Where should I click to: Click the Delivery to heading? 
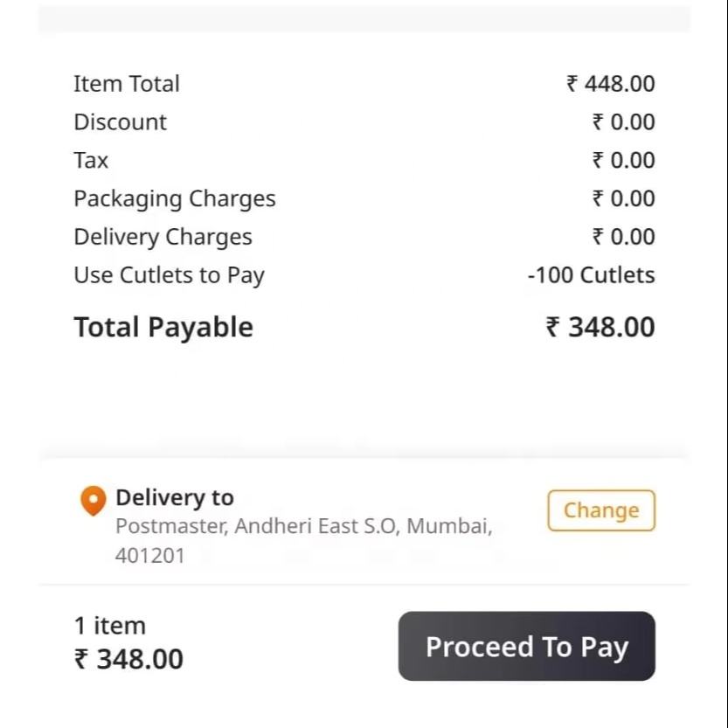coord(175,498)
